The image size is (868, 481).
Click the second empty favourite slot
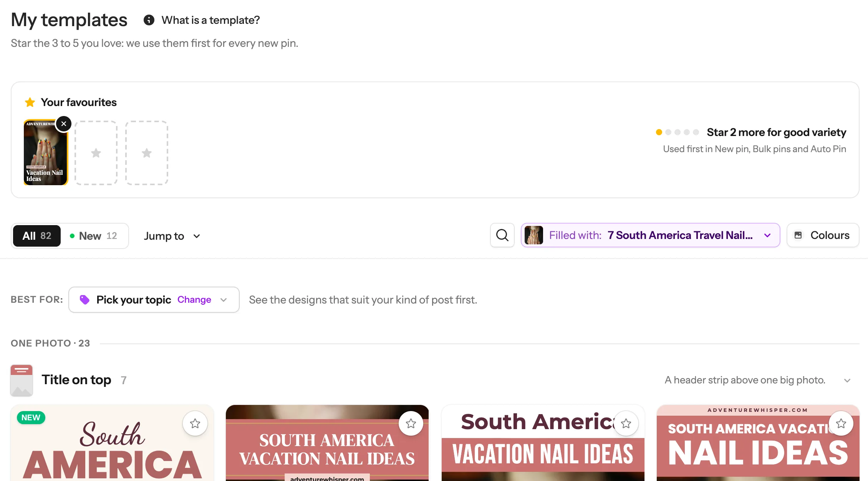tap(147, 153)
